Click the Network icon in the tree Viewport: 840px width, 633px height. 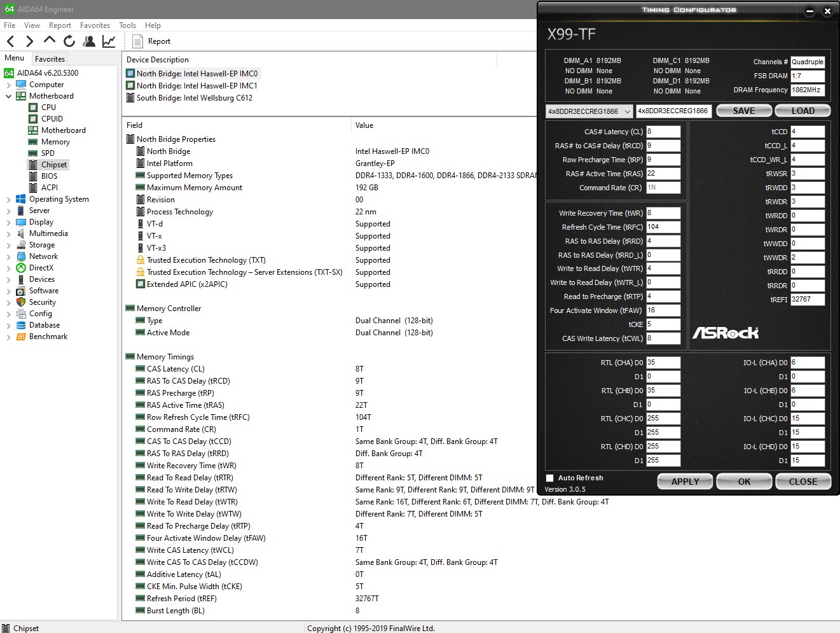(21, 256)
